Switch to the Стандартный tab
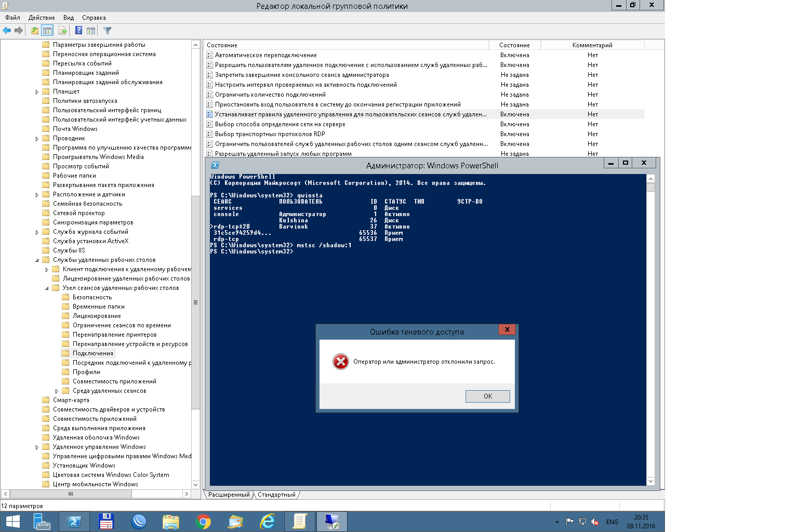This screenshot has height=532, width=798. coord(276,495)
